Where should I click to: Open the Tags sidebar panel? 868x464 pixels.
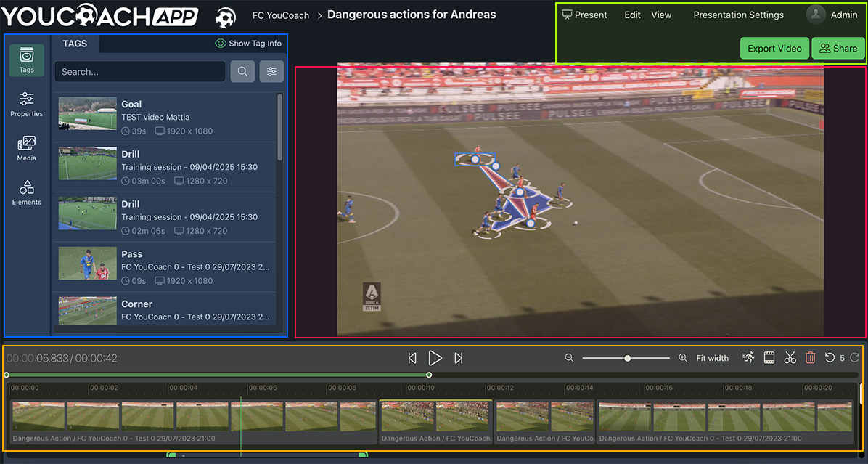[x=27, y=60]
